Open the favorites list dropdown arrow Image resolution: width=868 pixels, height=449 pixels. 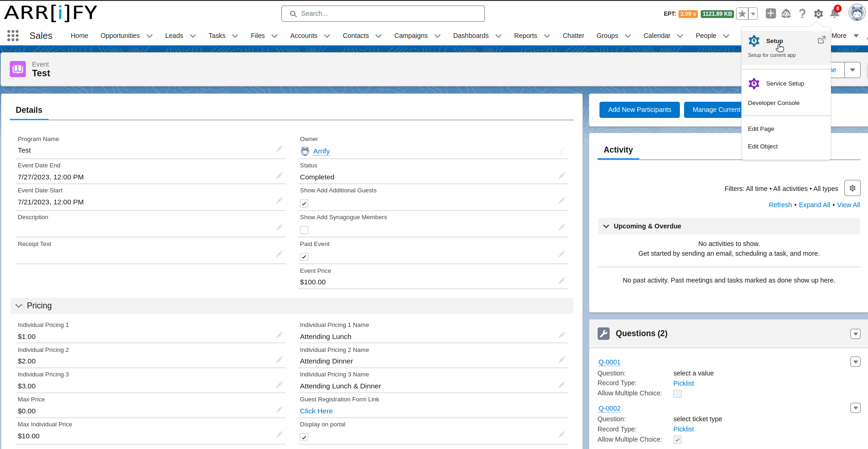753,14
